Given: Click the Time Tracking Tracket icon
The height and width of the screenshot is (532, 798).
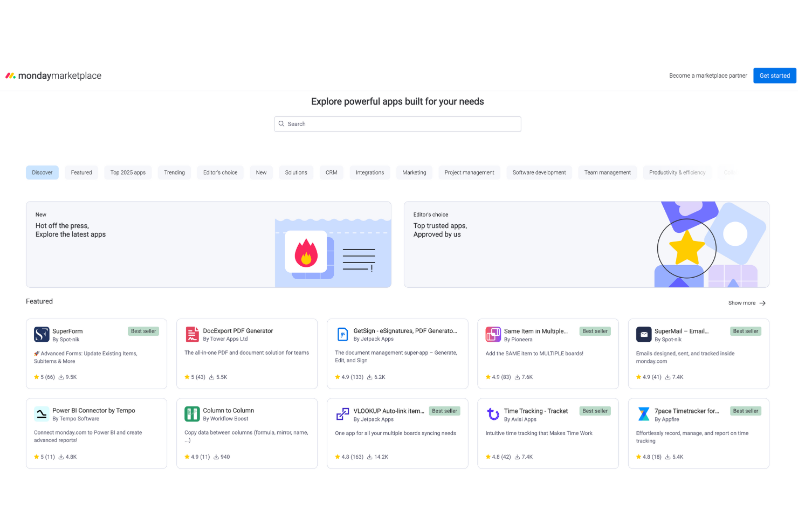Looking at the screenshot, I should point(493,414).
